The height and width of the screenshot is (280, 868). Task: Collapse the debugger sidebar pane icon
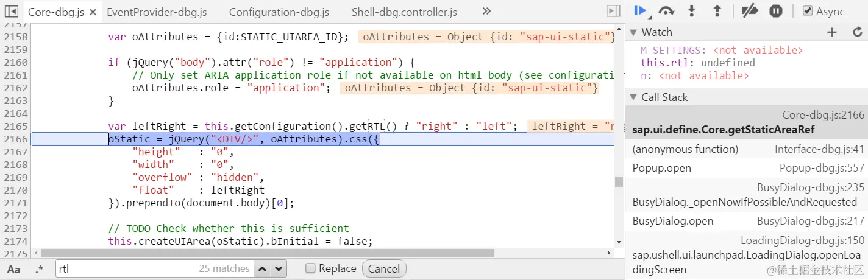613,11
